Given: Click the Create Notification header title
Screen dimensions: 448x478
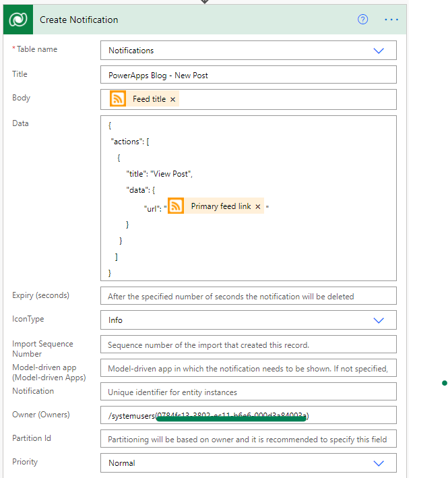Looking at the screenshot, I should tap(79, 20).
